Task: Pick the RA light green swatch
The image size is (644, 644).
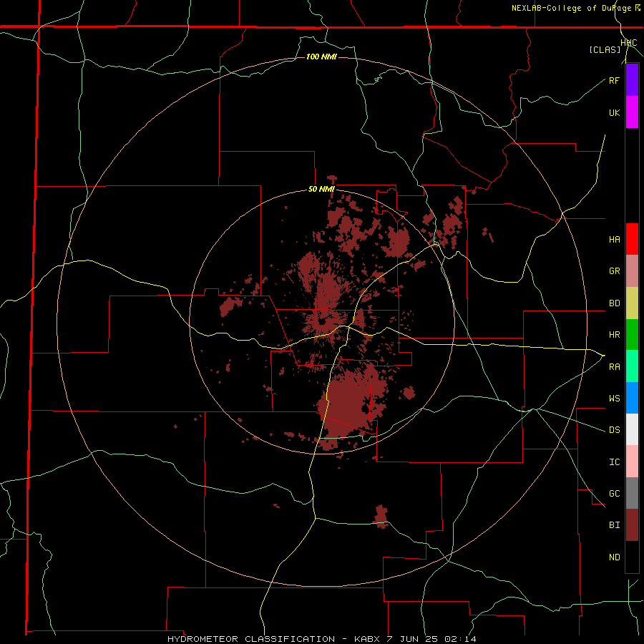Action: tap(632, 366)
